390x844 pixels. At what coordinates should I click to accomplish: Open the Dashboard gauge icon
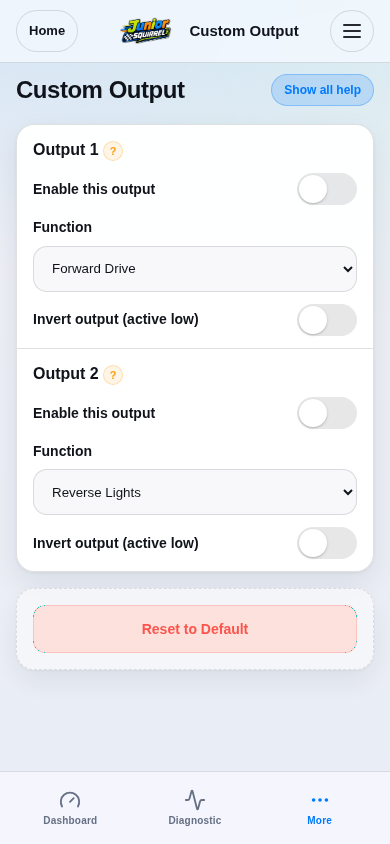pyautogui.click(x=70, y=800)
